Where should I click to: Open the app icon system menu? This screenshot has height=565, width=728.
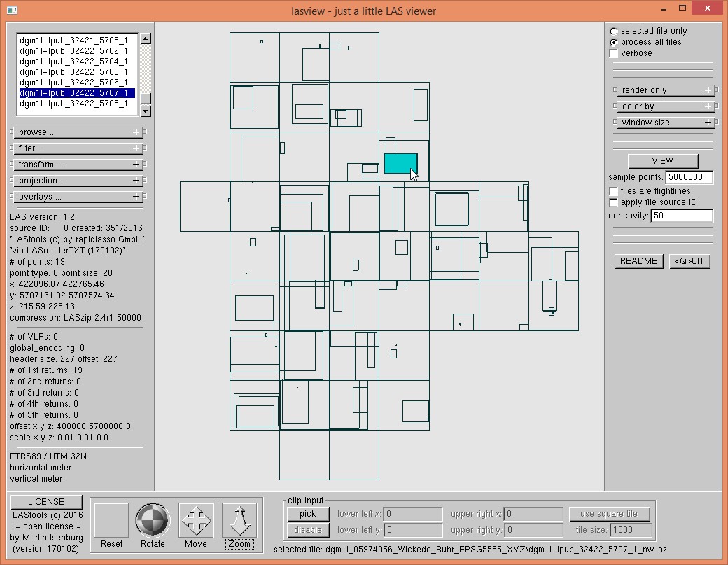(x=10, y=10)
